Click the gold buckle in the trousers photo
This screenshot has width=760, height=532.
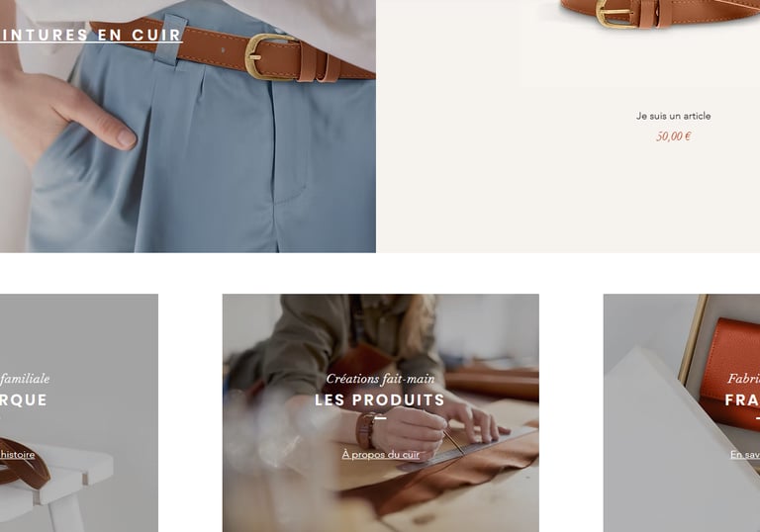coord(262,56)
